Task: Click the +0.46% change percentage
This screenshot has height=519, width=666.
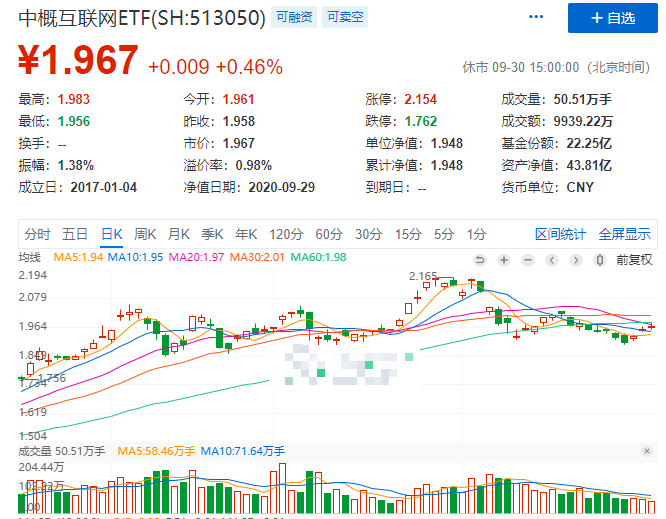Action: click(x=249, y=67)
